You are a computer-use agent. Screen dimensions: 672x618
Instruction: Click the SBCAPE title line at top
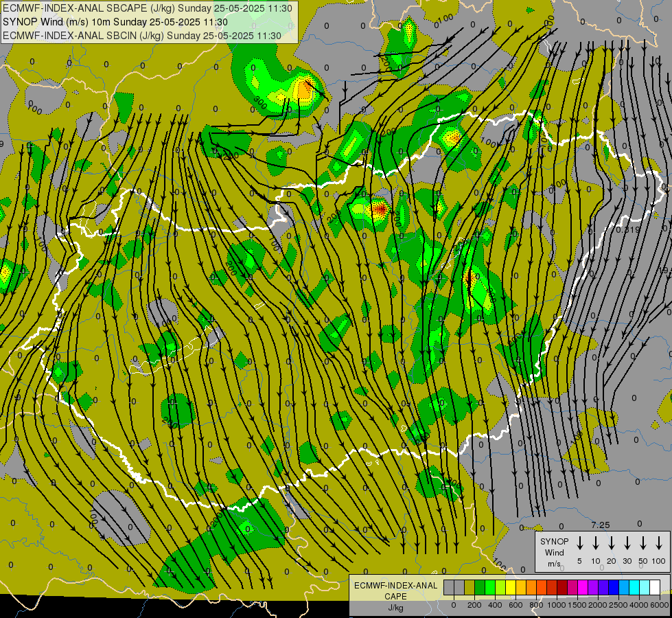click(148, 8)
